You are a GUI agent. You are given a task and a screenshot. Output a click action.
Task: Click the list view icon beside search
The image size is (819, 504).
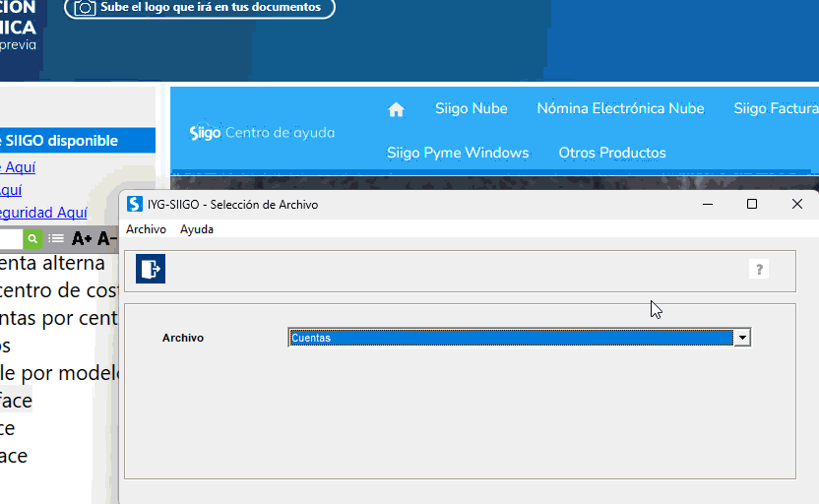(x=56, y=238)
